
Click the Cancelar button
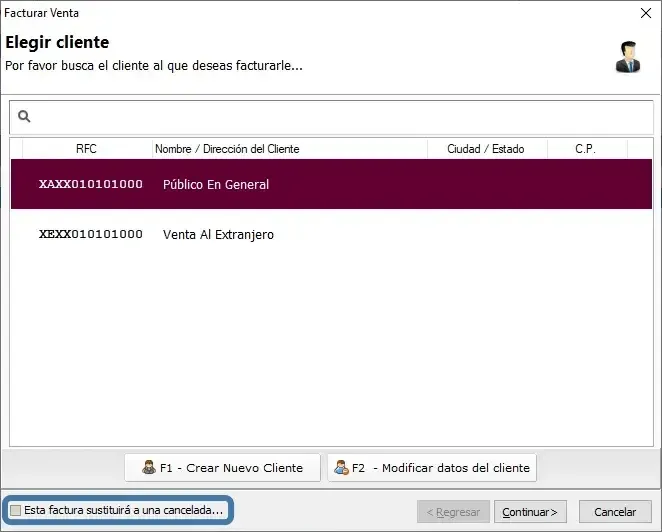point(615,512)
